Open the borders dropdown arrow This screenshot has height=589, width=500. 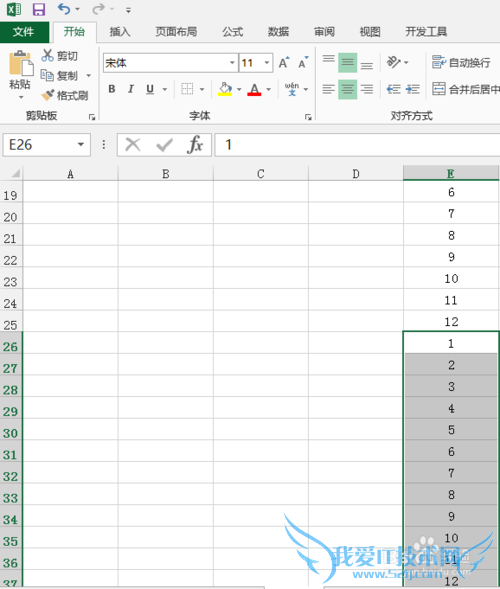(202, 89)
